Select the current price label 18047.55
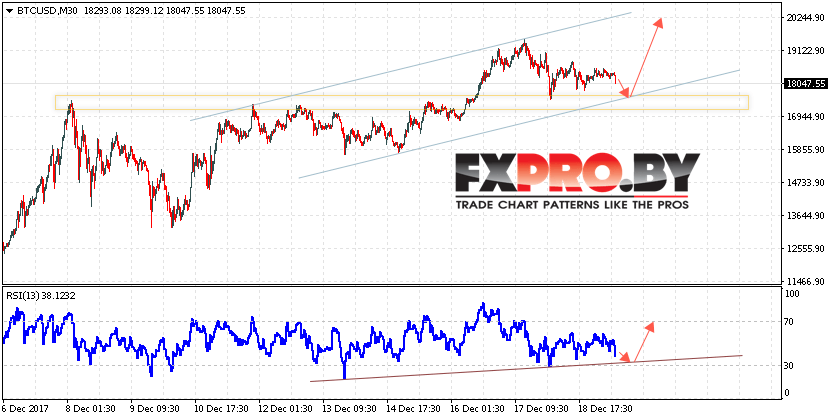 pyautogui.click(x=806, y=83)
